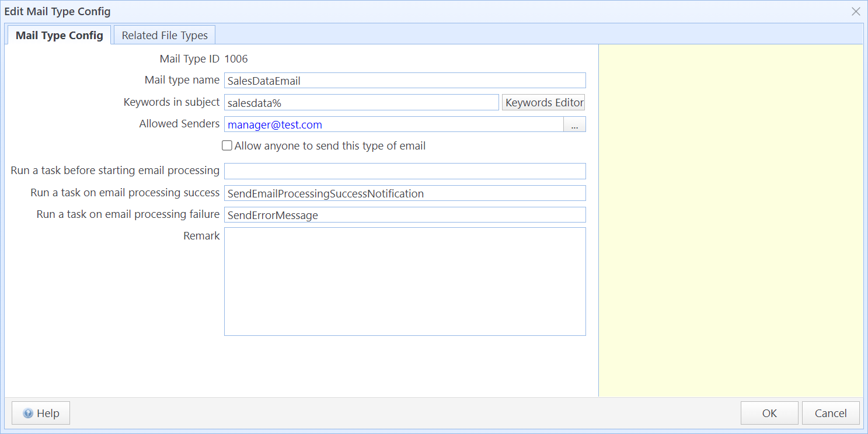Image resolution: width=868 pixels, height=434 pixels.
Task: Focus the Mail type name field
Action: [x=405, y=81]
